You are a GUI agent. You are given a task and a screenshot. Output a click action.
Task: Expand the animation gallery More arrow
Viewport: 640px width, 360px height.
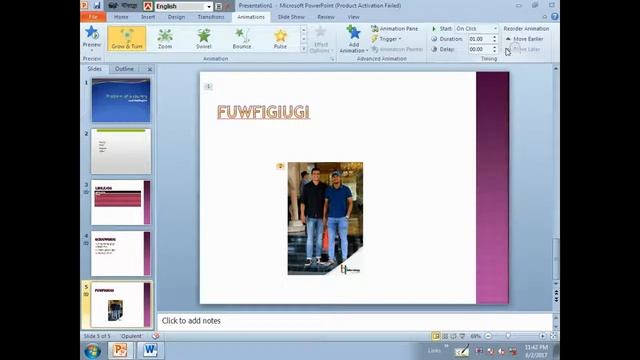(x=303, y=49)
